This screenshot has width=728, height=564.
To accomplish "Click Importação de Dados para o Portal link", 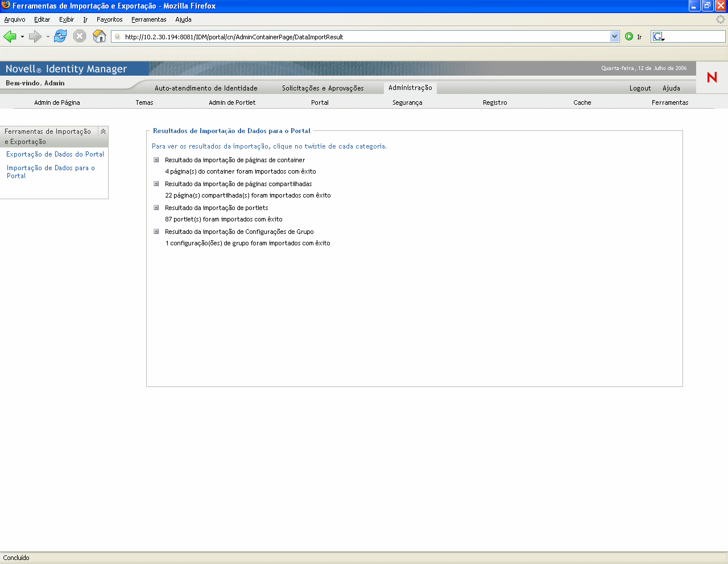I will pyautogui.click(x=51, y=172).
